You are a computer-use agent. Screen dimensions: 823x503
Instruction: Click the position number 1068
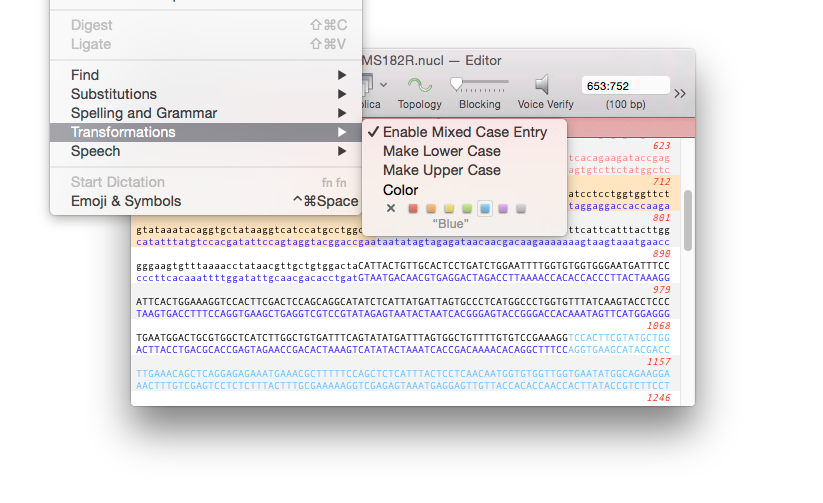pos(659,326)
